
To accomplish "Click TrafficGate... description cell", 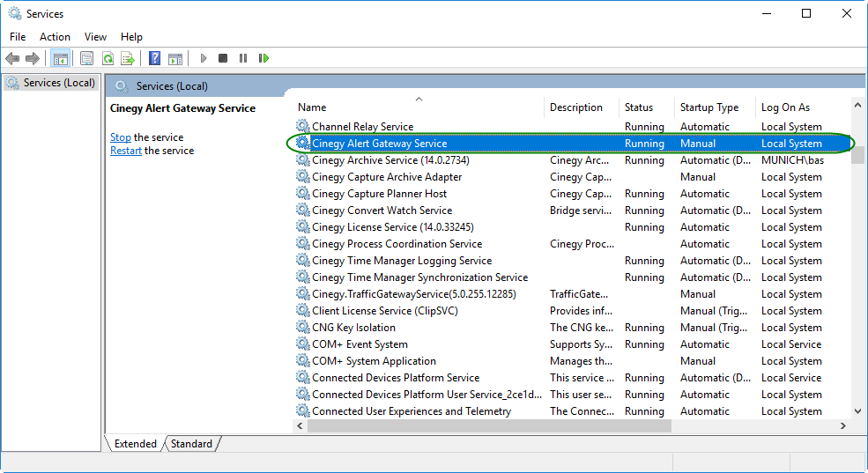I will tap(578, 294).
